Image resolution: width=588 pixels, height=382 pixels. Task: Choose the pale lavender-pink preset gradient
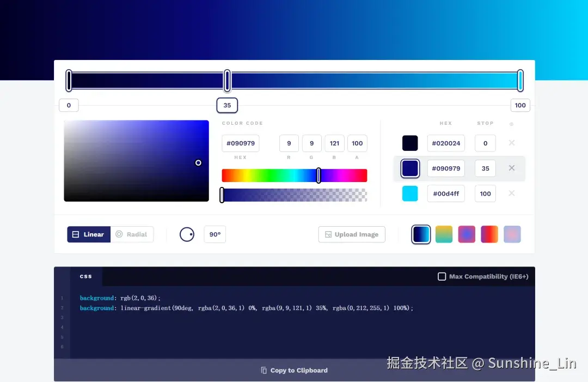512,234
